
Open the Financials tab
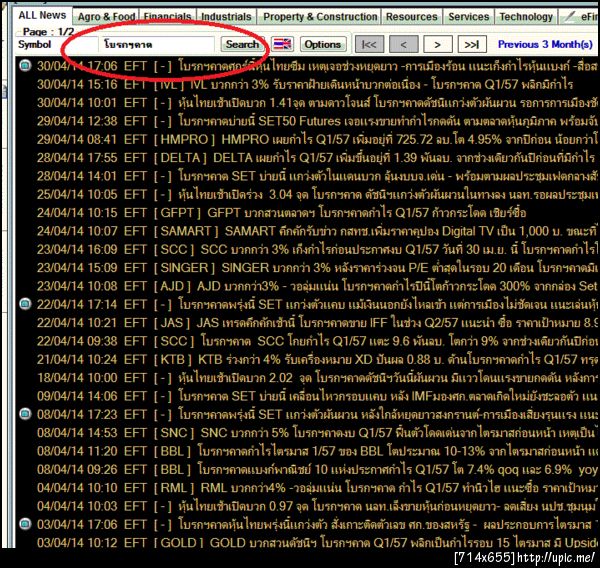pyautogui.click(x=167, y=17)
